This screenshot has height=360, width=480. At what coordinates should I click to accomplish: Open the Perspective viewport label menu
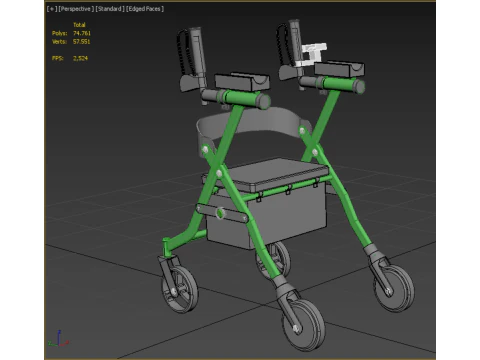tap(76, 9)
